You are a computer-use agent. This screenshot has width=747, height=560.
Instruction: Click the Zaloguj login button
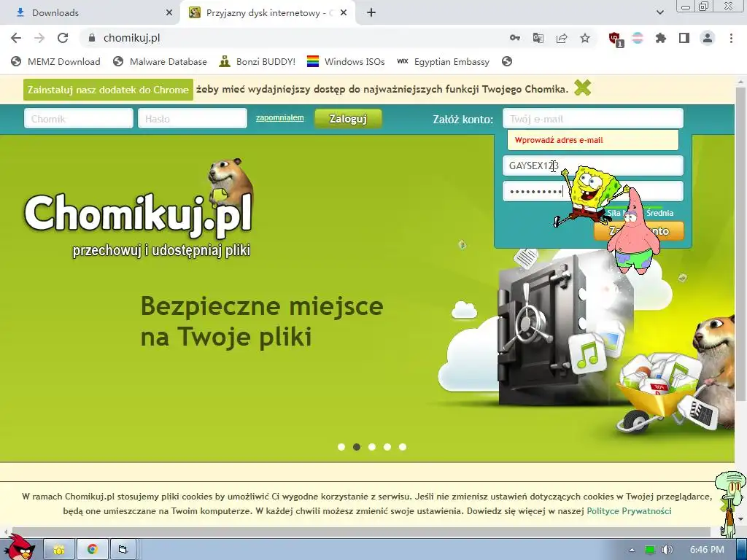click(348, 119)
